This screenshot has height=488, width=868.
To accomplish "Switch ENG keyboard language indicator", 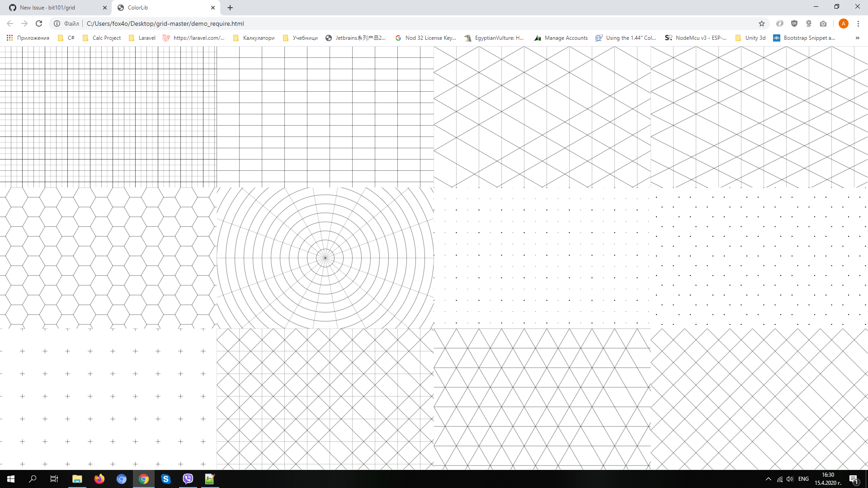I will [x=803, y=479].
